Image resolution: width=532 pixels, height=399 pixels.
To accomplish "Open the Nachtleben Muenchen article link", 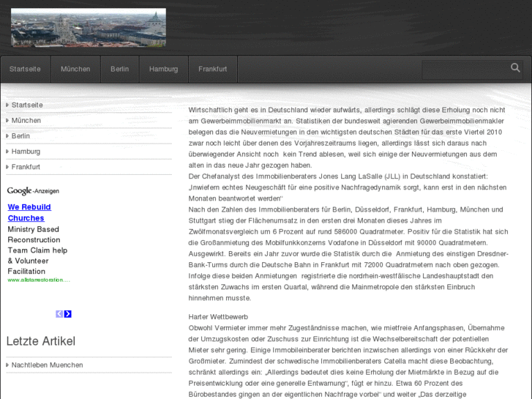I will [x=47, y=365].
